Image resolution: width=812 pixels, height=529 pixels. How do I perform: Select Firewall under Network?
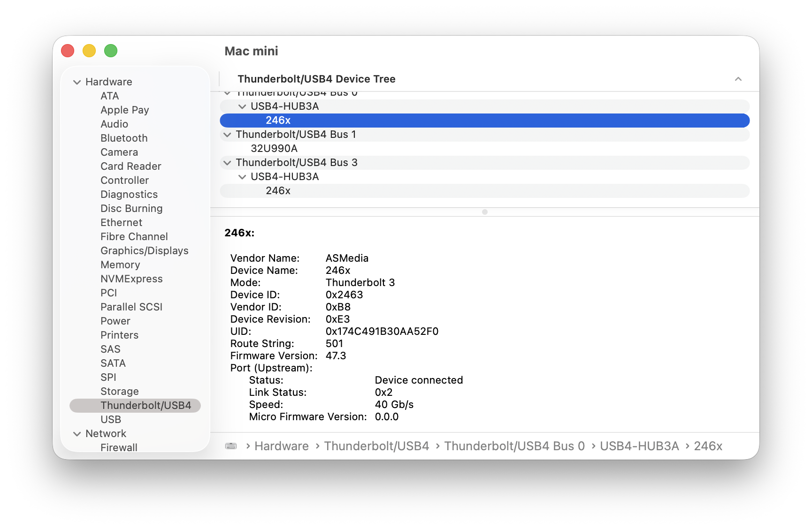click(119, 447)
